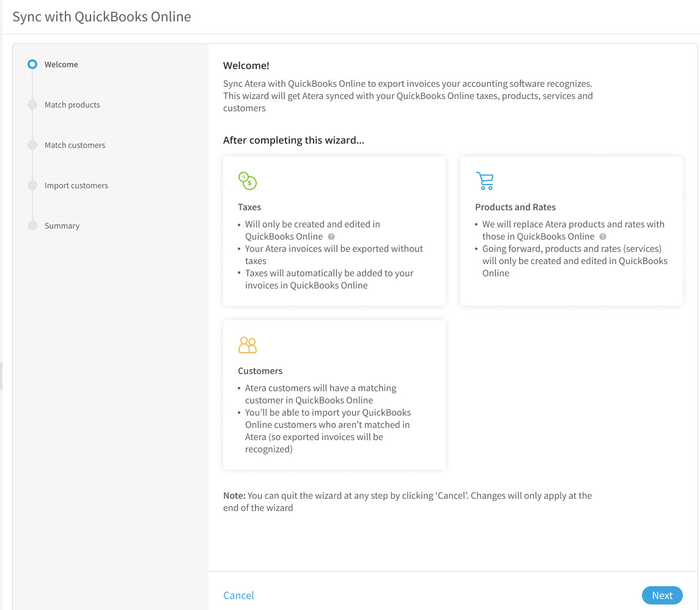Click 'Atera customers will have a matching' bullet

click(320, 394)
